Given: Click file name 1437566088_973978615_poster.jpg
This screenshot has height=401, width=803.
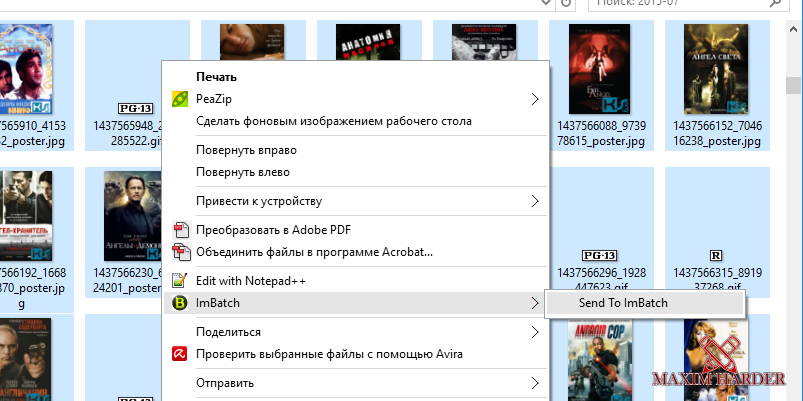Looking at the screenshot, I should click(601, 134).
